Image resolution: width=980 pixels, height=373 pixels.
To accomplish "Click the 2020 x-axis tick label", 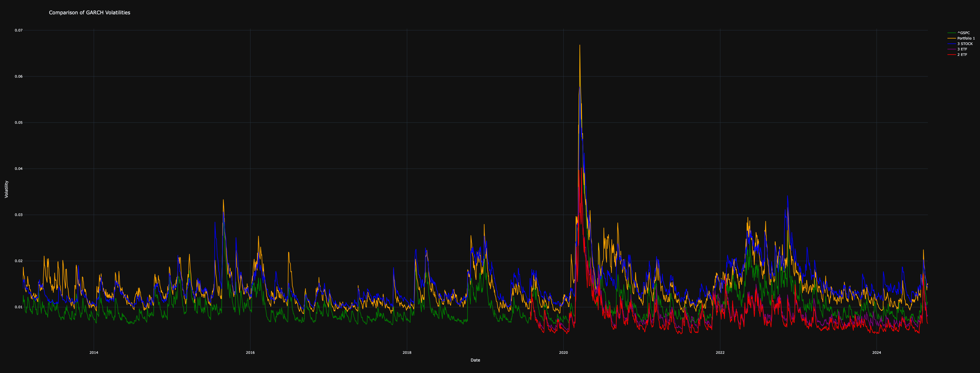I will coord(564,353).
